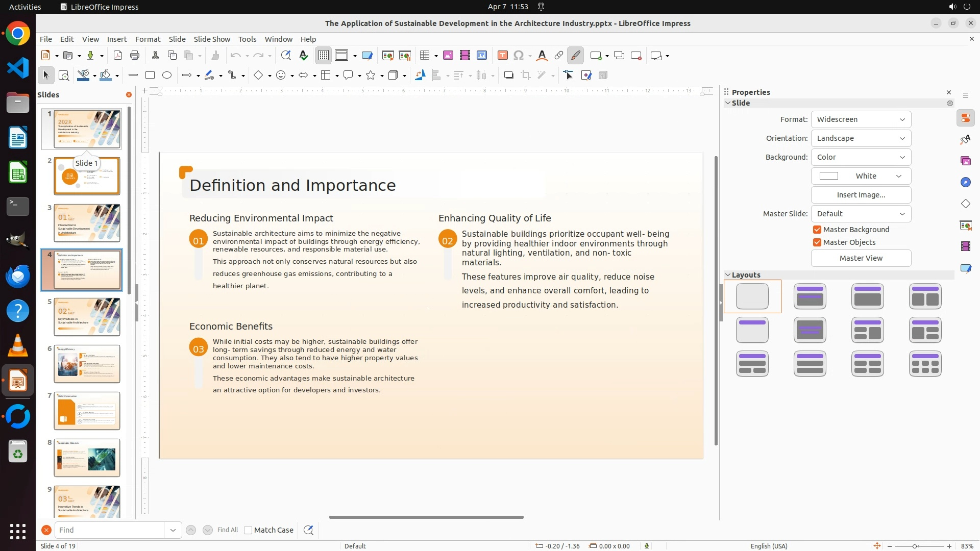
Task: Open the Slide Show menu
Action: [212, 39]
